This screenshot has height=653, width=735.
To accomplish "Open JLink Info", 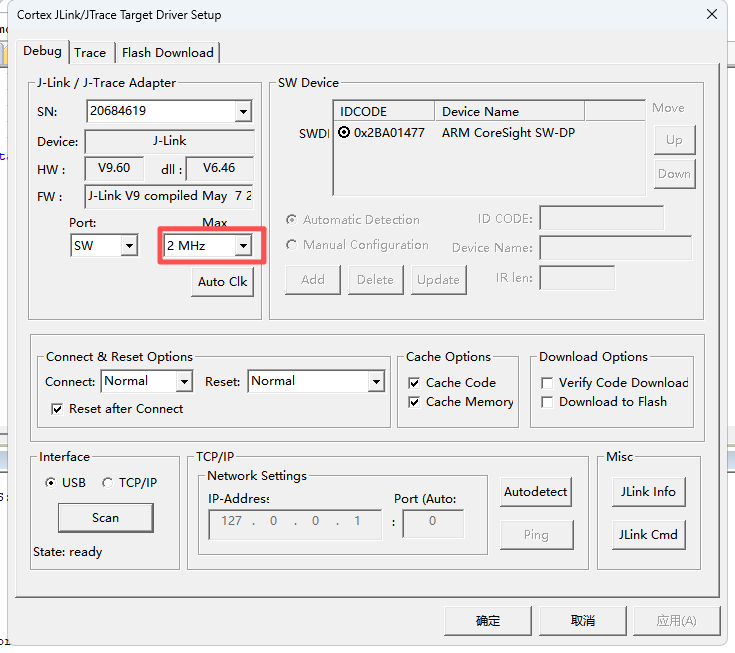I will (x=648, y=492).
